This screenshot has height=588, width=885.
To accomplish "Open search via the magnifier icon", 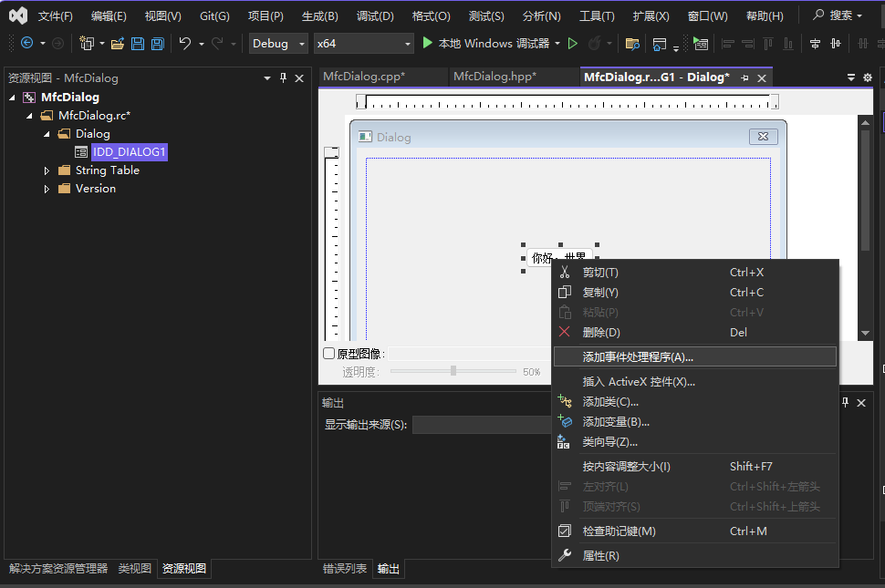I will (819, 15).
